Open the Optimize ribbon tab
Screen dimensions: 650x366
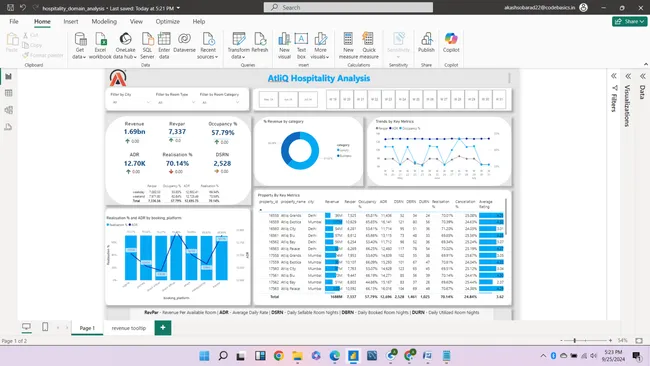point(167,22)
